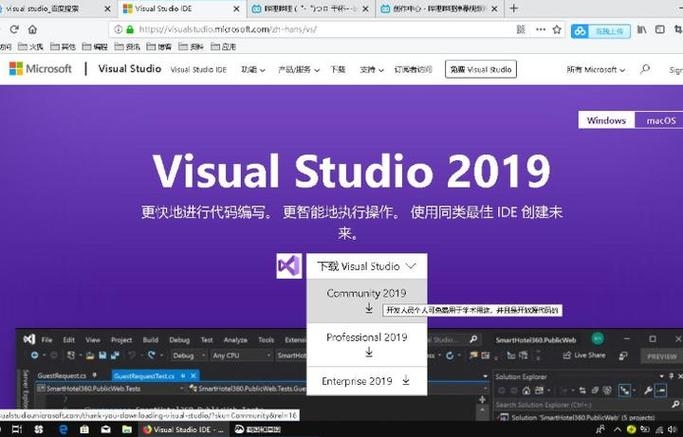Screen dimensions: 683x437
Task: Click the blue cloud upload extension button
Action: [x=600, y=31]
